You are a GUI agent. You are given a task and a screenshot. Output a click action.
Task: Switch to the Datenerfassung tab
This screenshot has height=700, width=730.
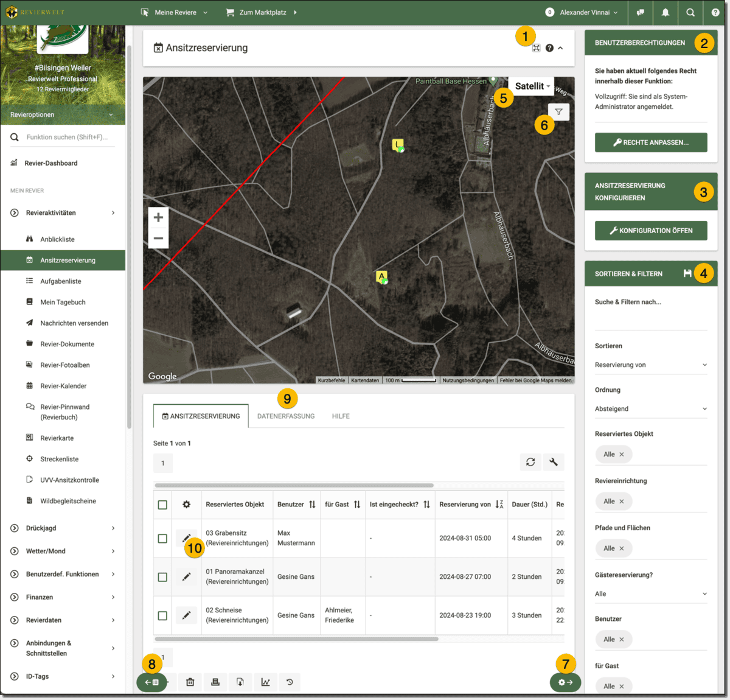(x=286, y=416)
